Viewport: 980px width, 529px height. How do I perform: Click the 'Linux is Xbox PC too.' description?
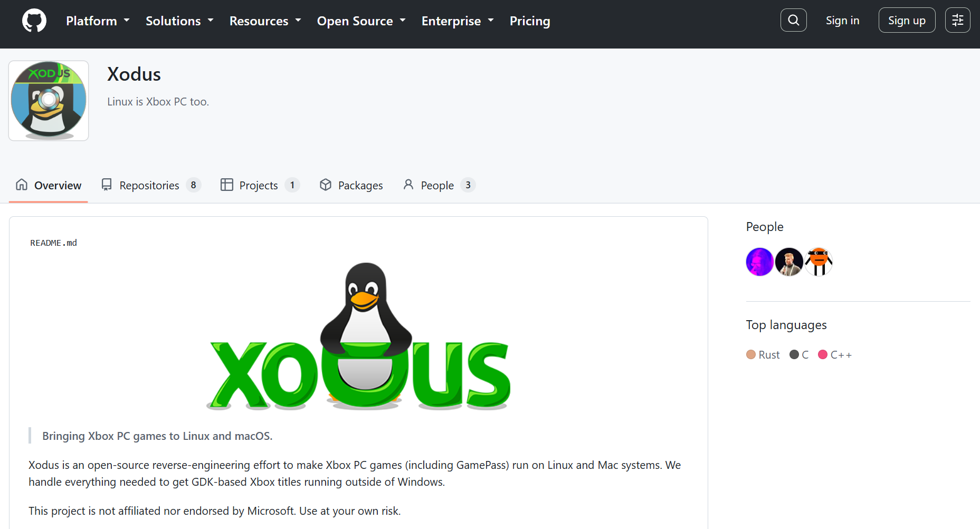click(158, 102)
